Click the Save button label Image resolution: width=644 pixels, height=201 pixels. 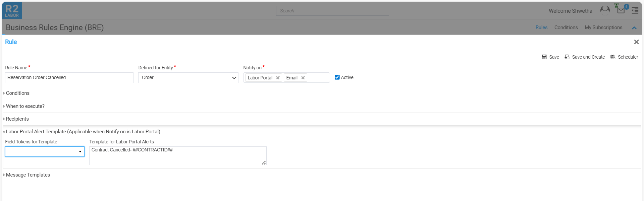coord(554,57)
